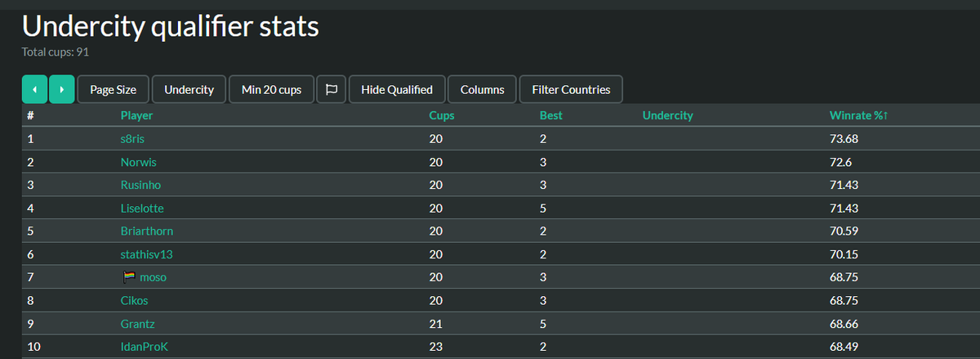The height and width of the screenshot is (359, 980).
Task: Click Best value 2 in s8ris row
Action: coord(543,139)
